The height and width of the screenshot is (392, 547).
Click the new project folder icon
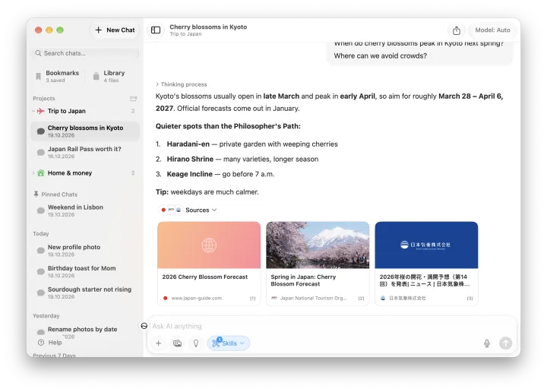(x=133, y=99)
